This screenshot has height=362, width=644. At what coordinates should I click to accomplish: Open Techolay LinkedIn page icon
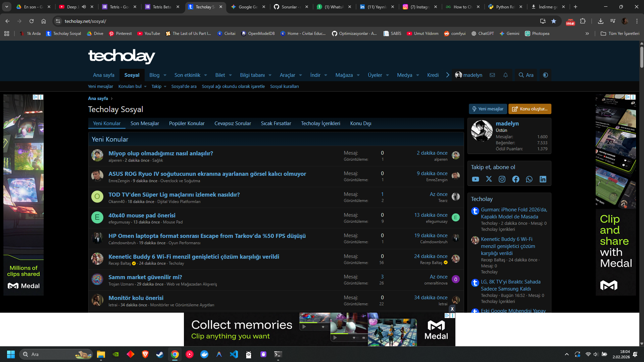[543, 179]
